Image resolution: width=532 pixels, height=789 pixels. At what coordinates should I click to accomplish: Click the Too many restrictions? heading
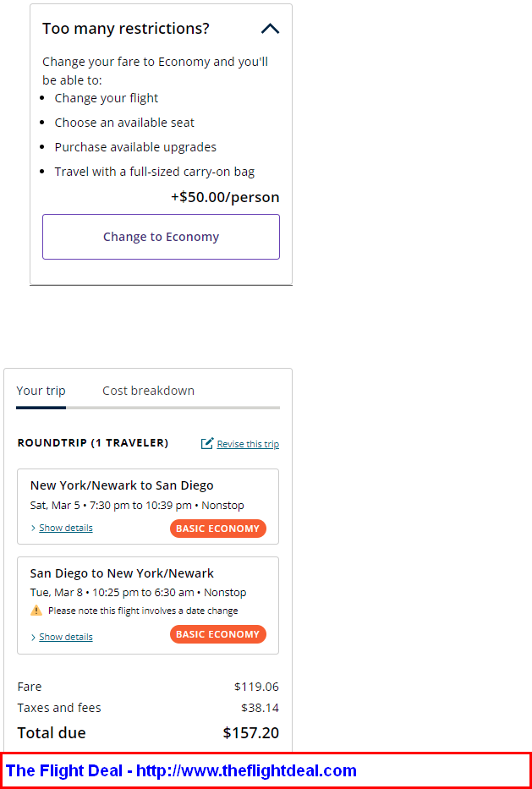click(126, 29)
